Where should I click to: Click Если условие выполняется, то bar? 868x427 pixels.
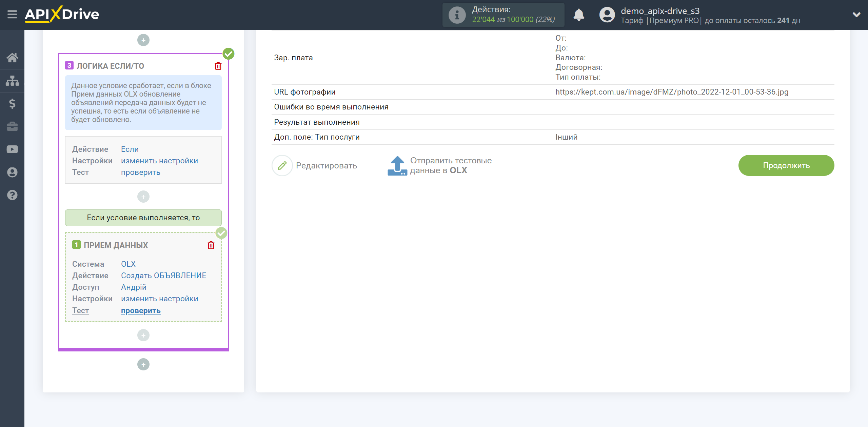coord(143,218)
